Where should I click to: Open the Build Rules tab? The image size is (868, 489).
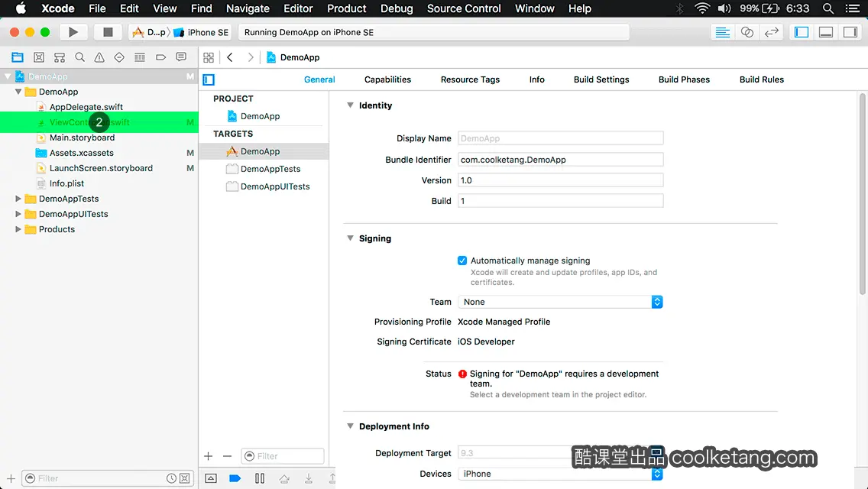tap(762, 79)
